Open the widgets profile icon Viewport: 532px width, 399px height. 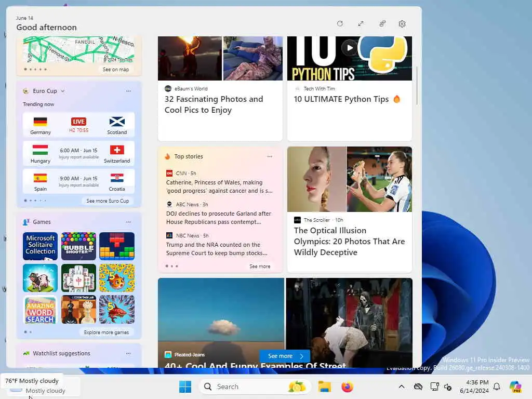382,24
